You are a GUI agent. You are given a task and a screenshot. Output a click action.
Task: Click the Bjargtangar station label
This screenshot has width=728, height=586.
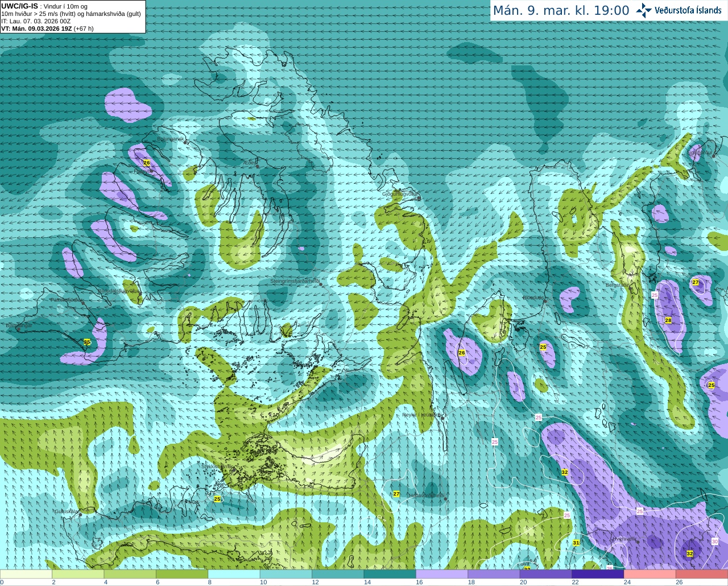click(x=19, y=325)
